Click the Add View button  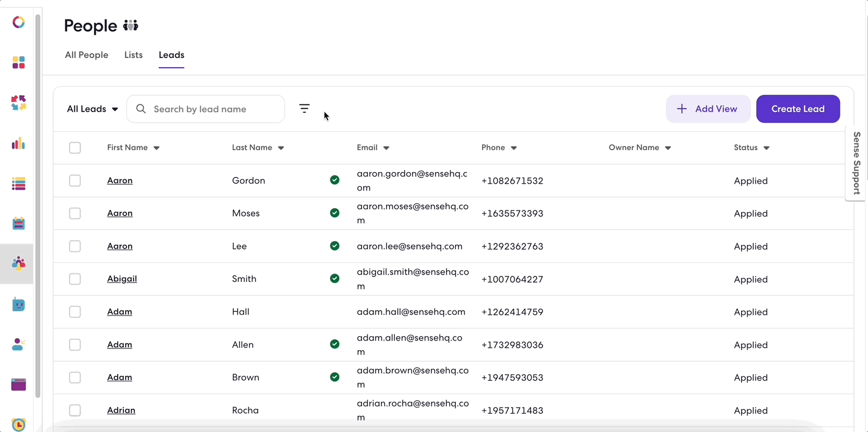(x=707, y=109)
